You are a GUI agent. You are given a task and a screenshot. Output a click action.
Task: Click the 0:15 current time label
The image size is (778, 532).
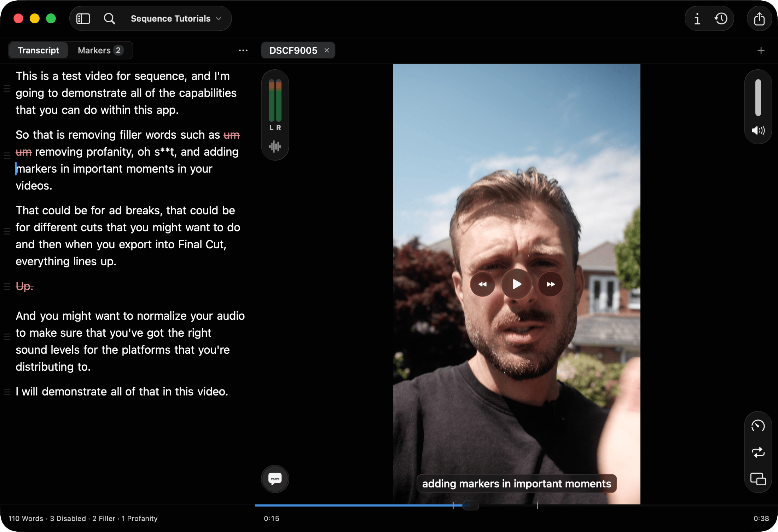[271, 519]
